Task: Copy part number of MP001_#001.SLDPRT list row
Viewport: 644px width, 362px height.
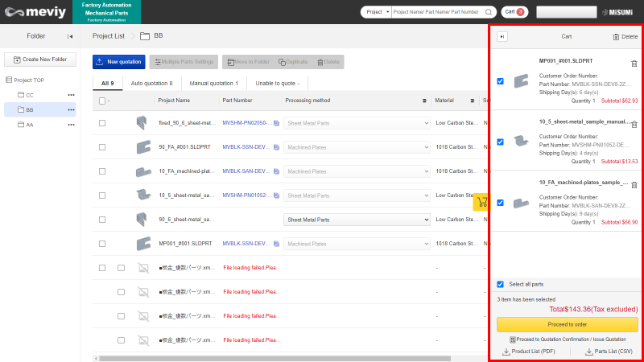Action: tap(276, 244)
